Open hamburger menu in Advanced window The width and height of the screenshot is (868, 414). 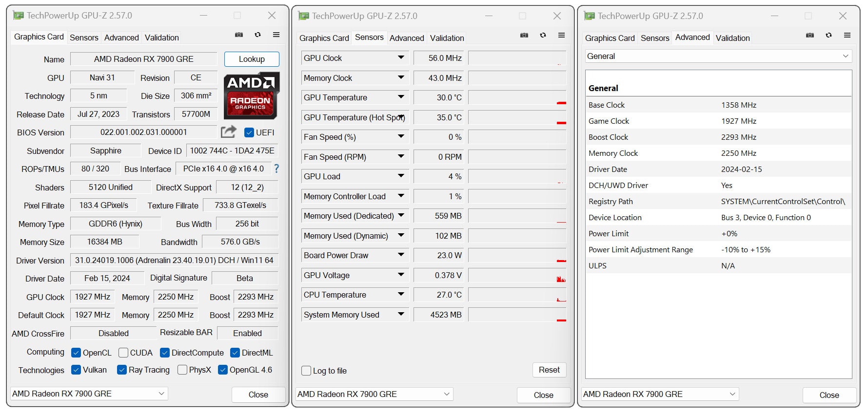(847, 36)
